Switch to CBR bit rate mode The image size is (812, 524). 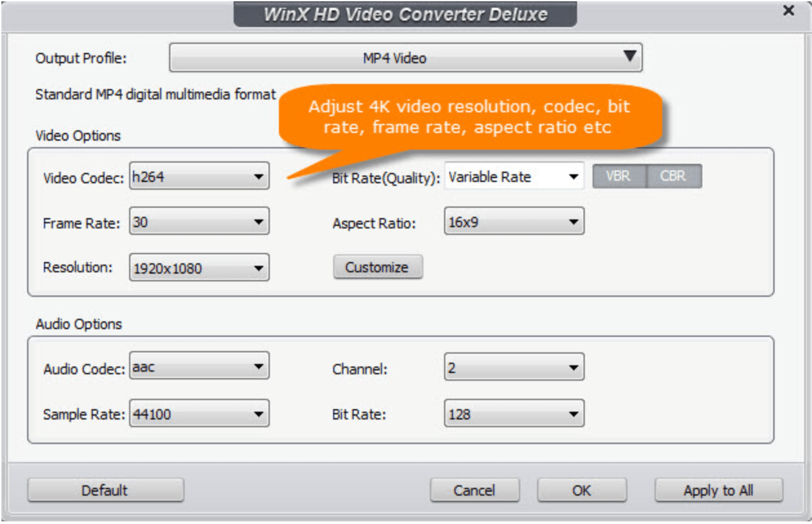point(673,176)
